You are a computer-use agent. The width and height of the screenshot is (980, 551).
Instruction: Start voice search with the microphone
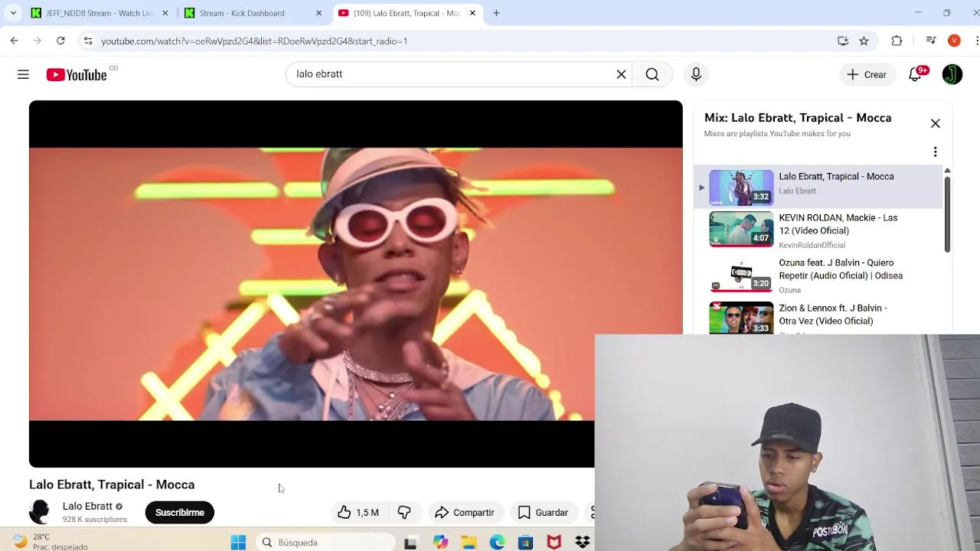point(696,74)
